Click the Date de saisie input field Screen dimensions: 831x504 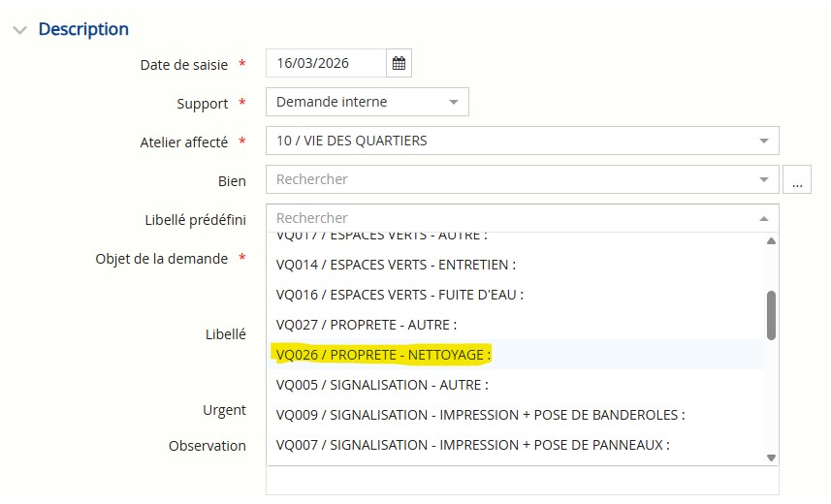coord(325,63)
